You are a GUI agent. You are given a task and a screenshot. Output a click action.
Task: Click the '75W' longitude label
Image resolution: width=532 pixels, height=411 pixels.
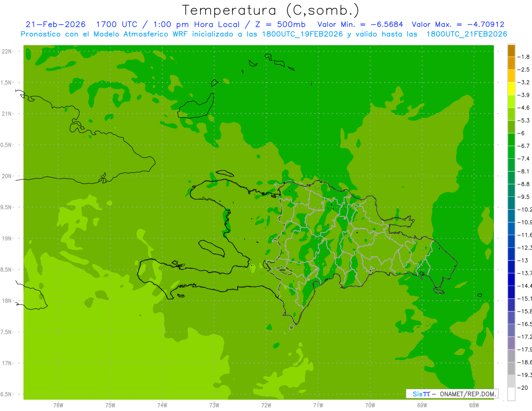[110, 405]
